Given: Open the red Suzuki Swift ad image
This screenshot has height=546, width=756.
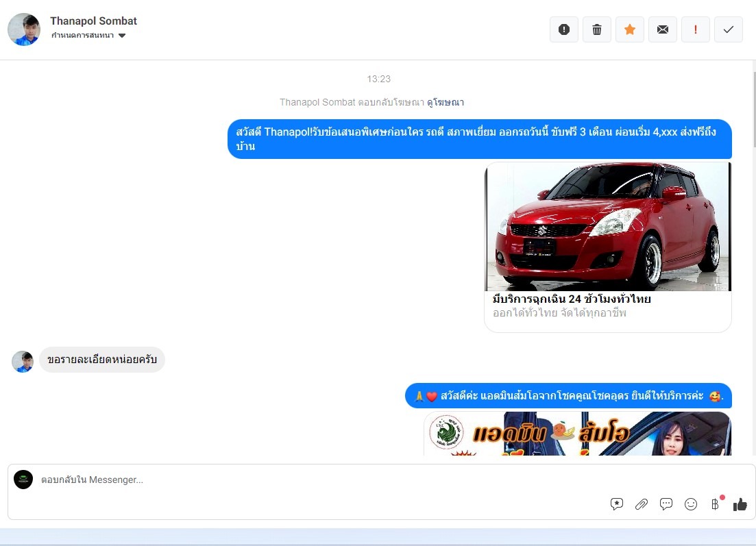Looking at the screenshot, I should pyautogui.click(x=607, y=227).
